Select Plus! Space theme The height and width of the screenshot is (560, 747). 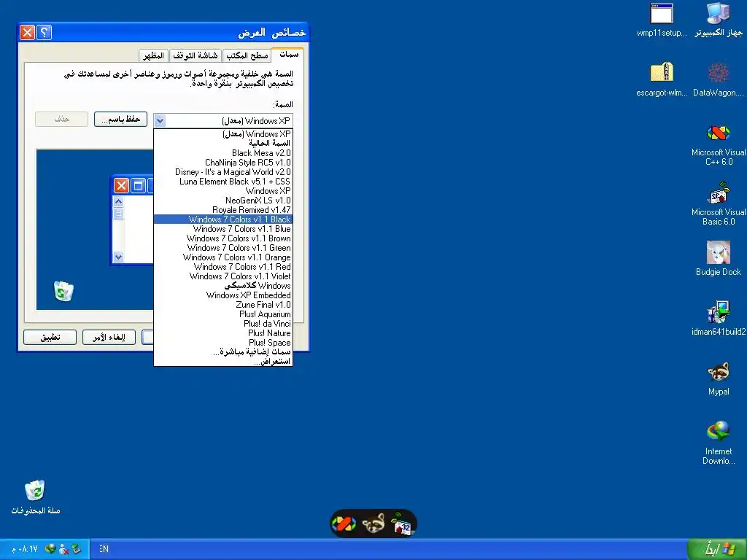pos(223,343)
